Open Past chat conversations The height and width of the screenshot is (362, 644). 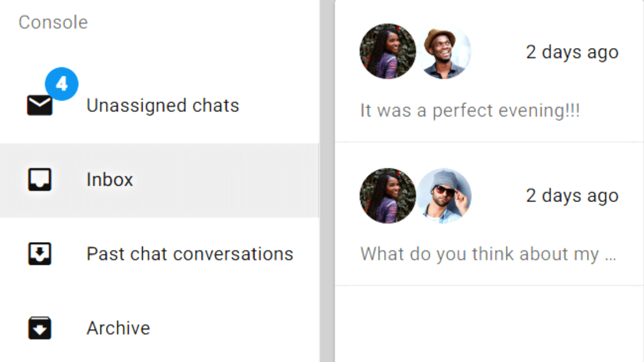pos(190,254)
